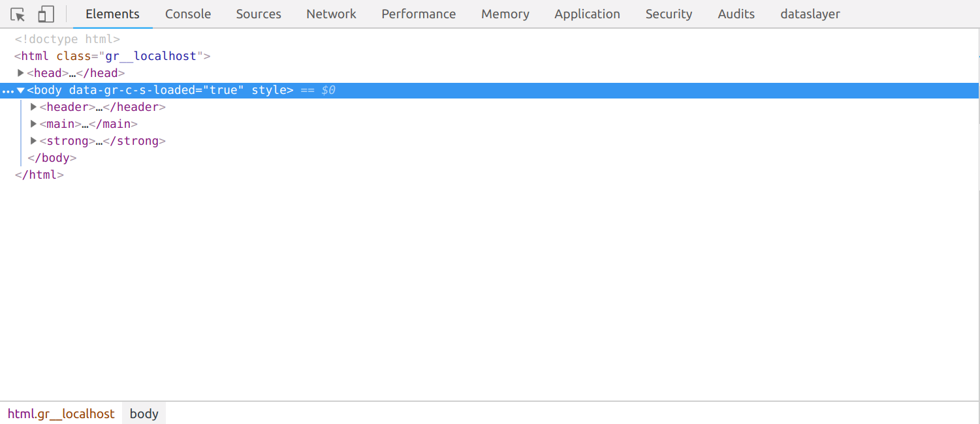The height and width of the screenshot is (424, 980).
Task: Expand the main element node
Action: [x=33, y=124]
